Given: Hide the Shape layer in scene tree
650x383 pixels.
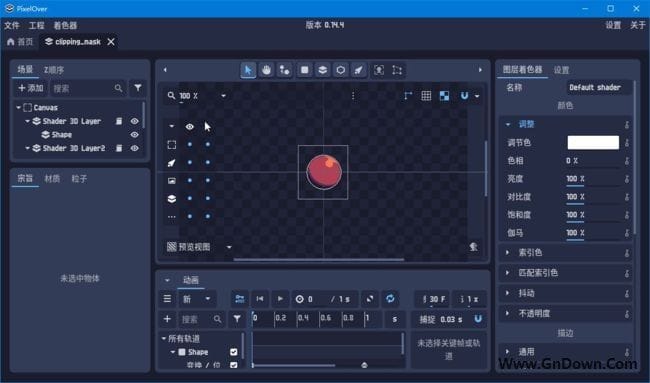Looking at the screenshot, I should [x=134, y=135].
